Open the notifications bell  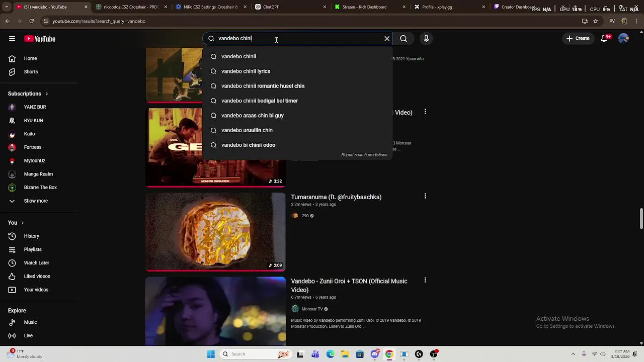pyautogui.click(x=605, y=39)
